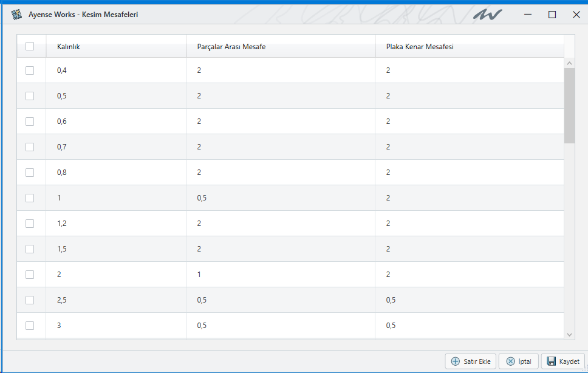The image size is (588, 373).
Task: Select the Kalınlık cell showing 0,4
Action: click(116, 70)
